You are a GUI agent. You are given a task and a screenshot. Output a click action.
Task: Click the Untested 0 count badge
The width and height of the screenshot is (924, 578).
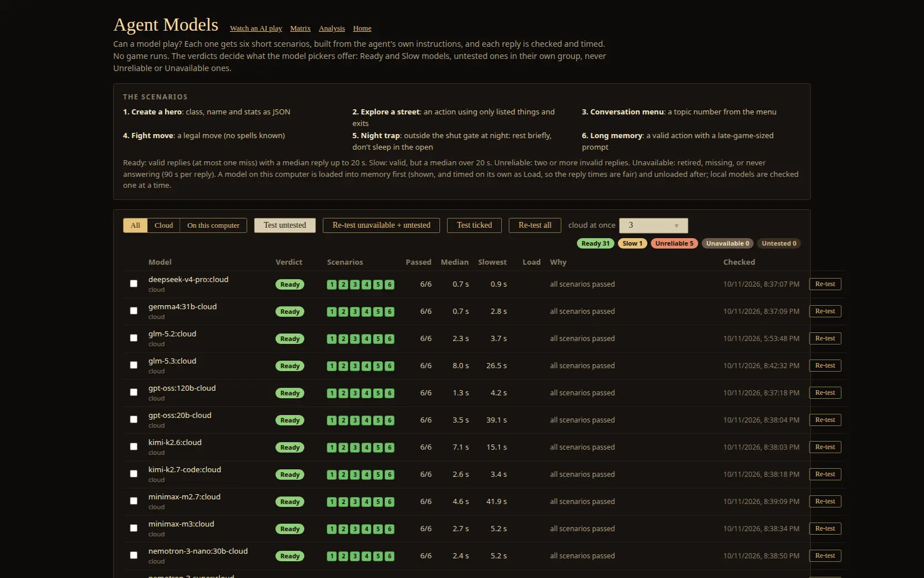(x=778, y=243)
